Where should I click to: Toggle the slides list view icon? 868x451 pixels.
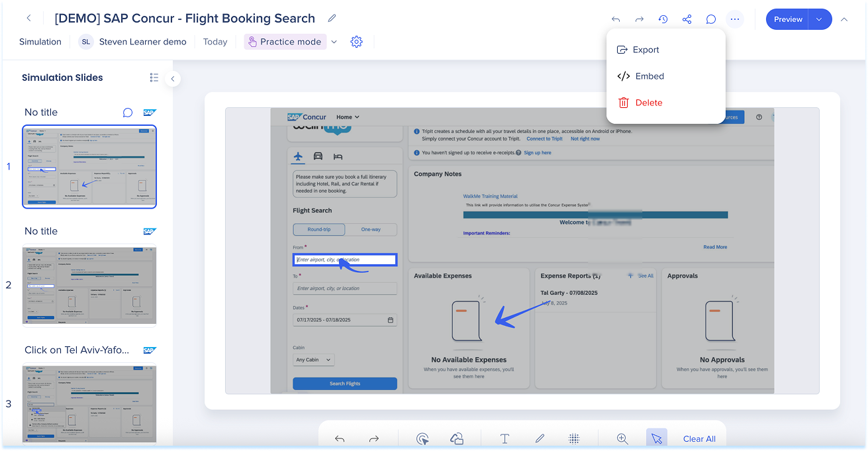154,77
